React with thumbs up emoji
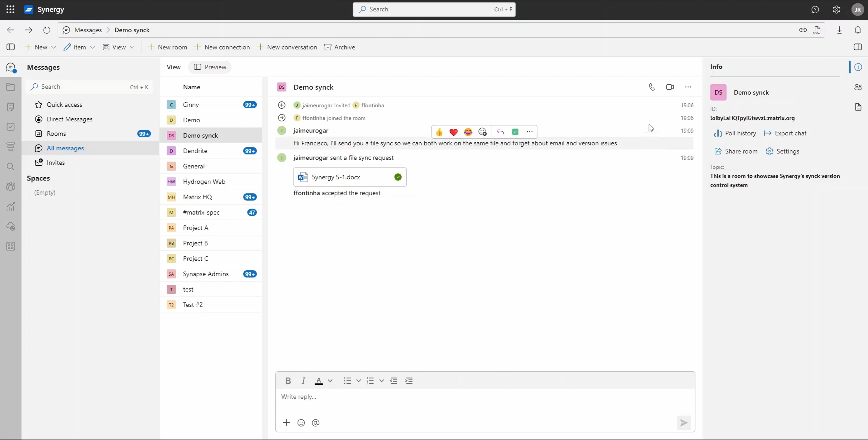The image size is (868, 440). (x=439, y=132)
